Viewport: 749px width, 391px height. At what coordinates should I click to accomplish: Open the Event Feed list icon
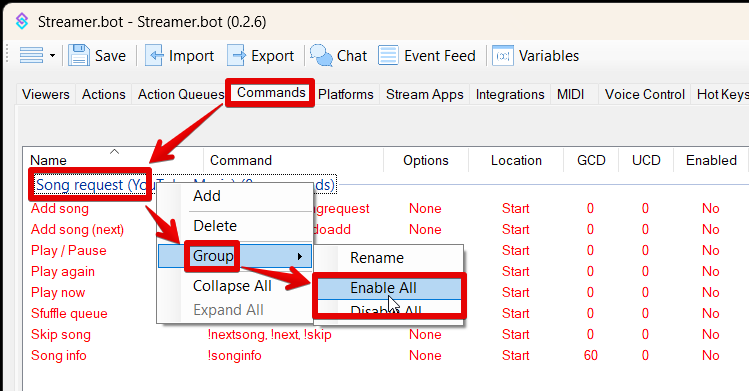click(388, 55)
